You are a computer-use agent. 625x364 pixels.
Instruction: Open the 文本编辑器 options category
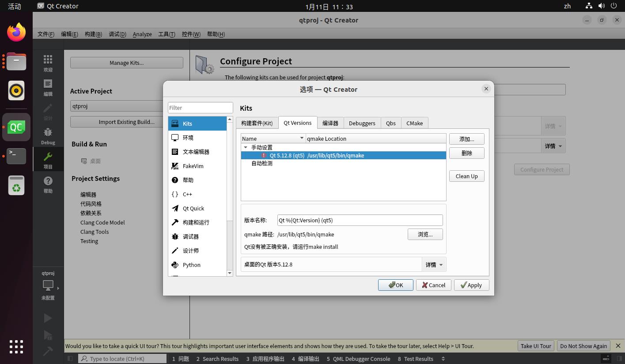197,152
